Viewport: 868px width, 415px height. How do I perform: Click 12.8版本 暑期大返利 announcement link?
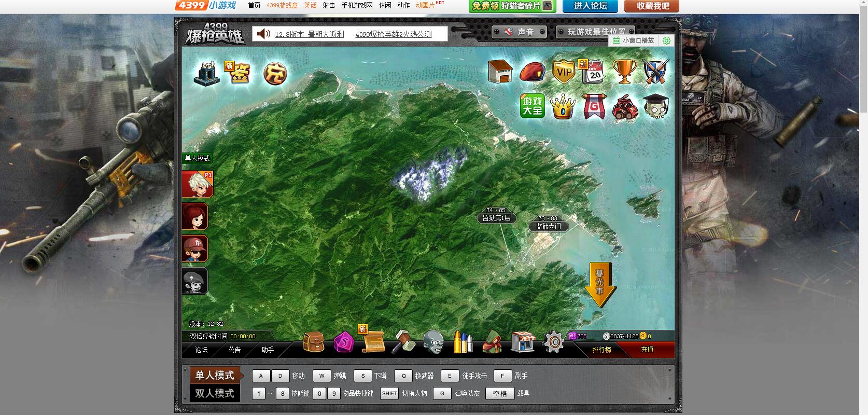(310, 34)
